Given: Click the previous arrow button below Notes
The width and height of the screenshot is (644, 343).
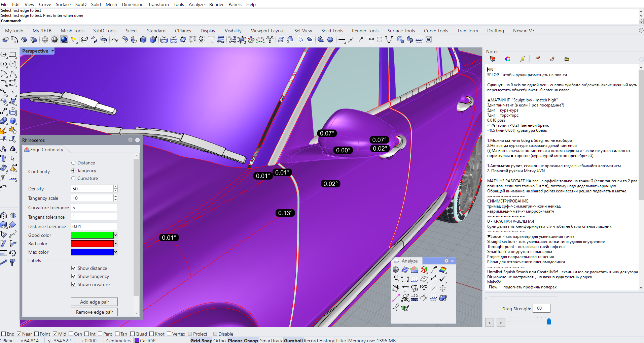Looking at the screenshot, I should (x=490, y=322).
